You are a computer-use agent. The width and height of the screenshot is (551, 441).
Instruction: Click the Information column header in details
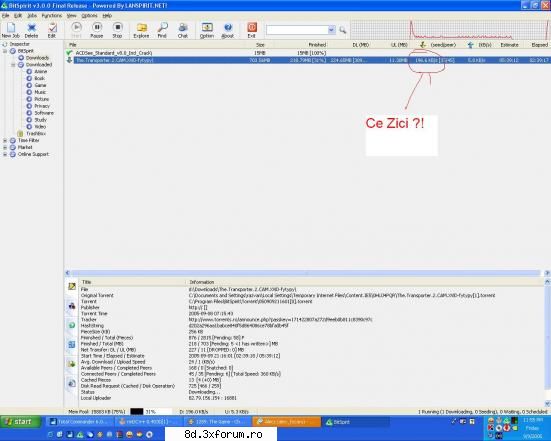click(202, 282)
